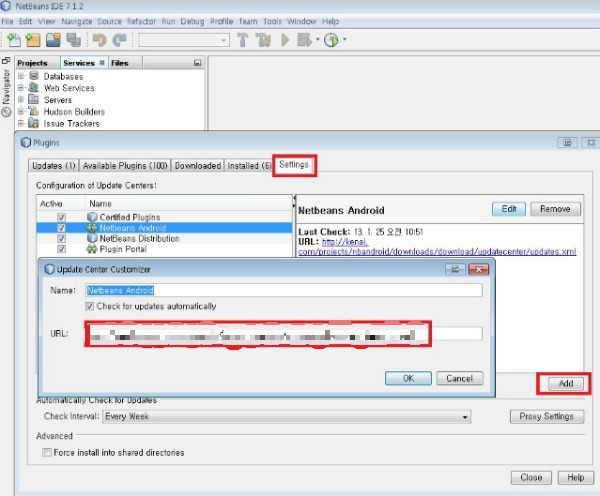Click OK in Update Center Customizer
The image size is (600, 496).
[408, 379]
